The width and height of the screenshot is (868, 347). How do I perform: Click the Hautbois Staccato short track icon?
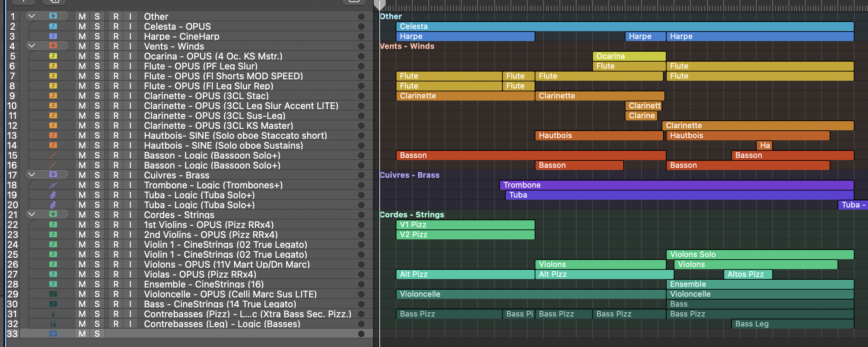tap(53, 135)
